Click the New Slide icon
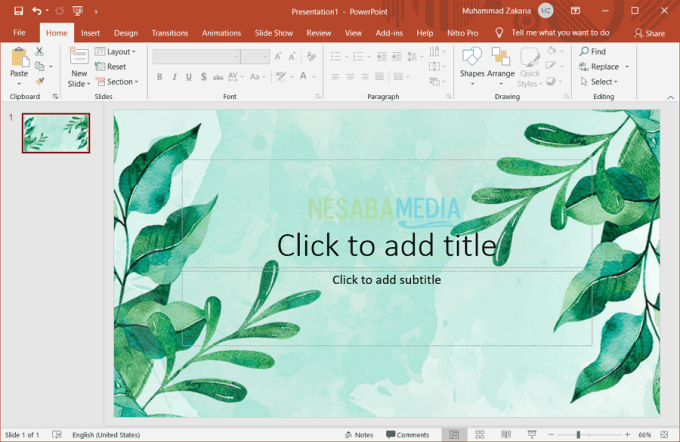 pos(79,56)
